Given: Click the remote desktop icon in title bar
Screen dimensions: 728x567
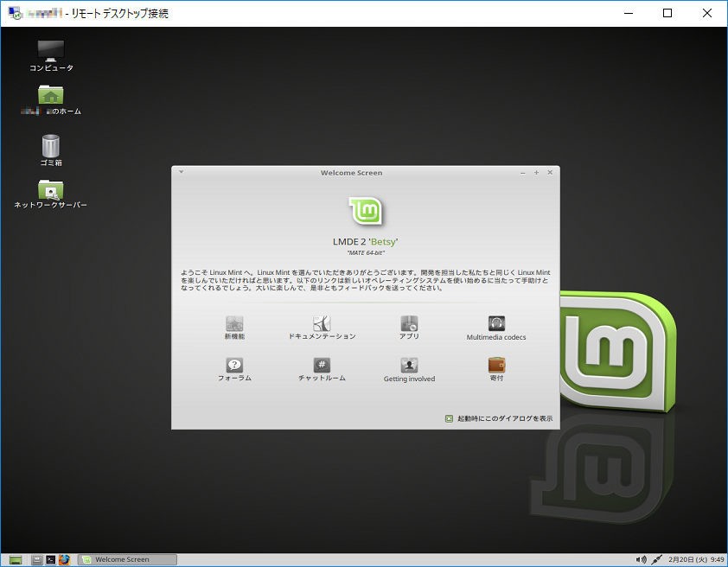Looking at the screenshot, I should coord(16,13).
